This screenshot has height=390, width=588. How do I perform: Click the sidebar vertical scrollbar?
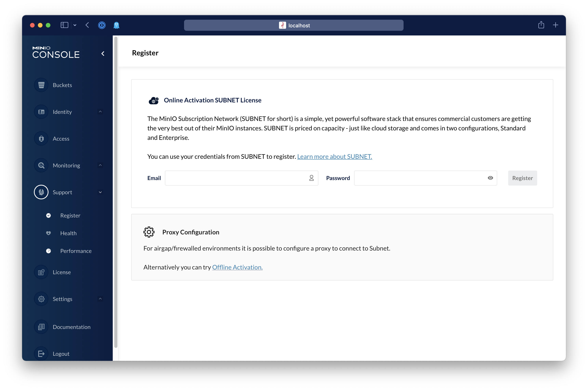point(116,192)
